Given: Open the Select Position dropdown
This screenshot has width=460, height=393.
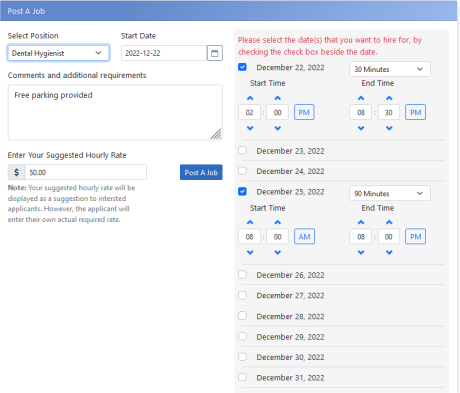Looking at the screenshot, I should [58, 53].
